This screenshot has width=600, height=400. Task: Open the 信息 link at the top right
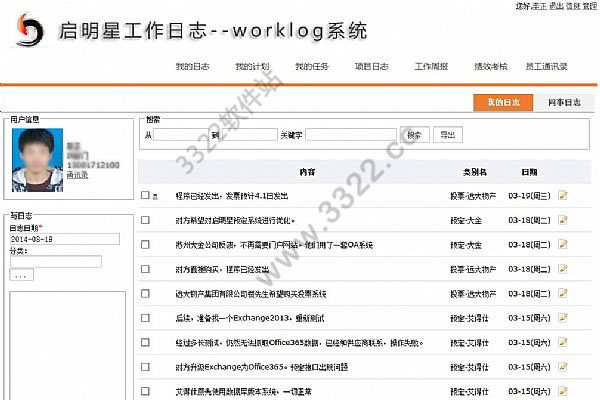pyautogui.click(x=573, y=6)
